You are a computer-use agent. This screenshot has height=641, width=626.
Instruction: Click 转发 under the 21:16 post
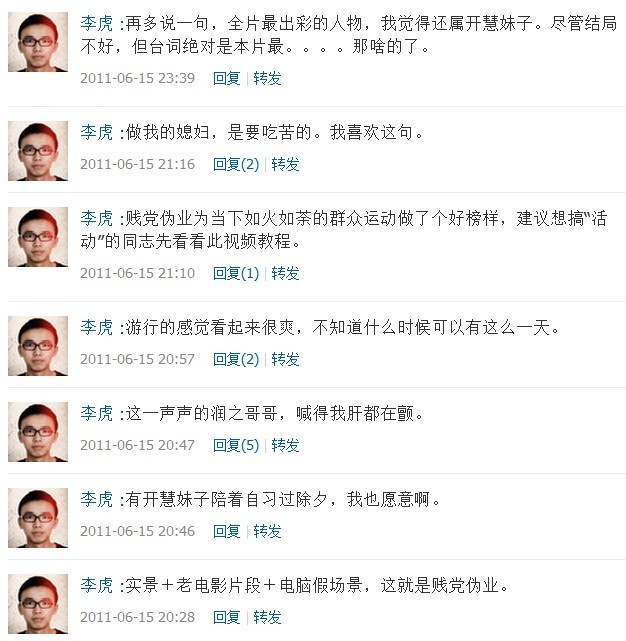tap(285, 164)
